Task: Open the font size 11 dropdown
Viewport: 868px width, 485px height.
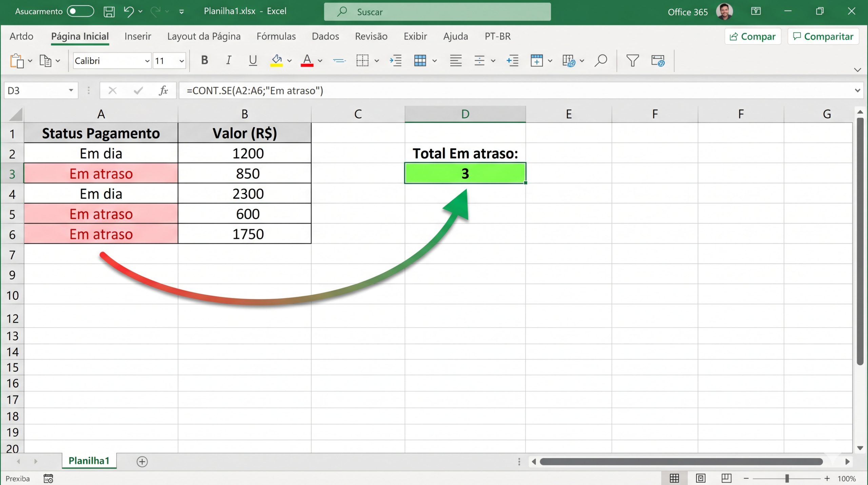Action: (x=182, y=61)
